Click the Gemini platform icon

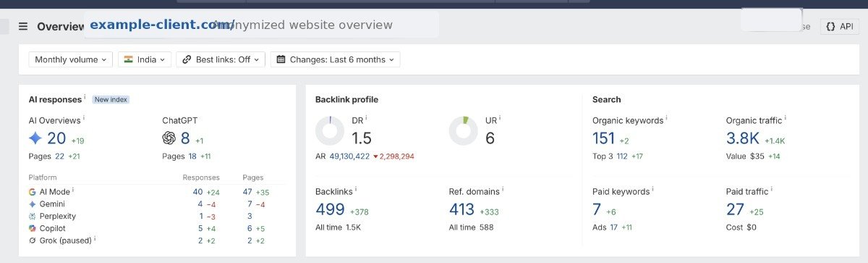[x=32, y=204]
